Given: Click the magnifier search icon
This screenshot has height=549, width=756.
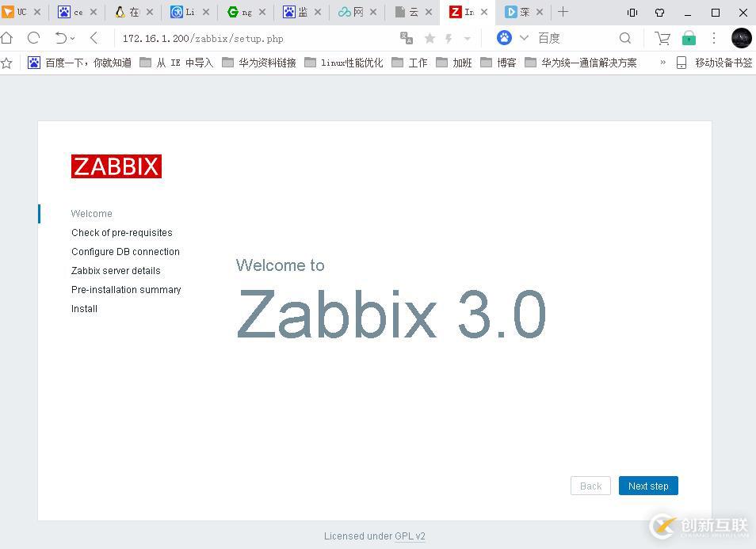Looking at the screenshot, I should tap(625, 38).
